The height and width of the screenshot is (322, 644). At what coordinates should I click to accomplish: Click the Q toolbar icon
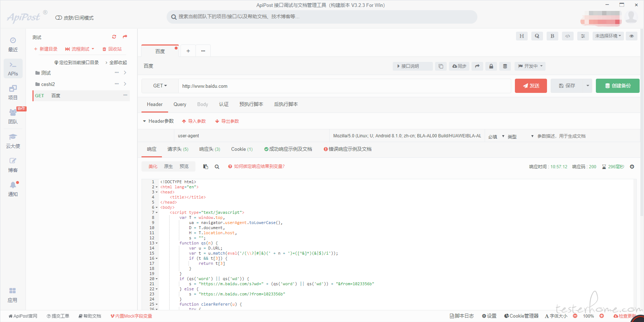point(537,36)
